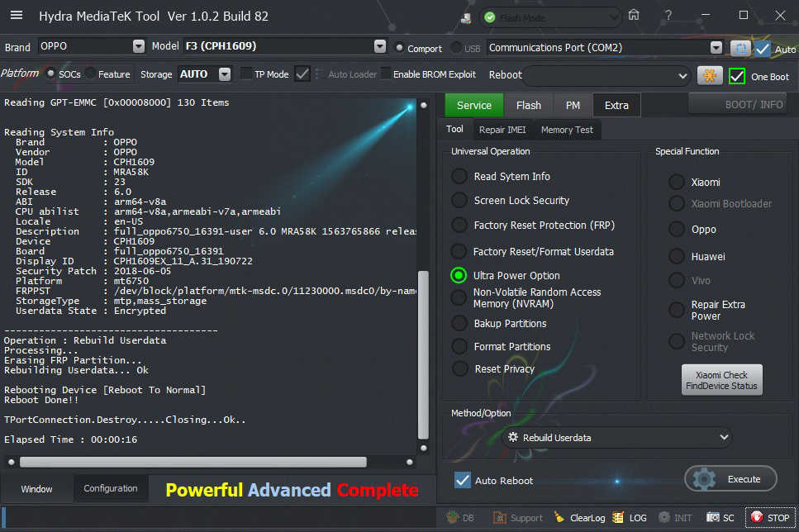This screenshot has width=799, height=532.
Task: Open DB from status bar
Action: point(460,518)
